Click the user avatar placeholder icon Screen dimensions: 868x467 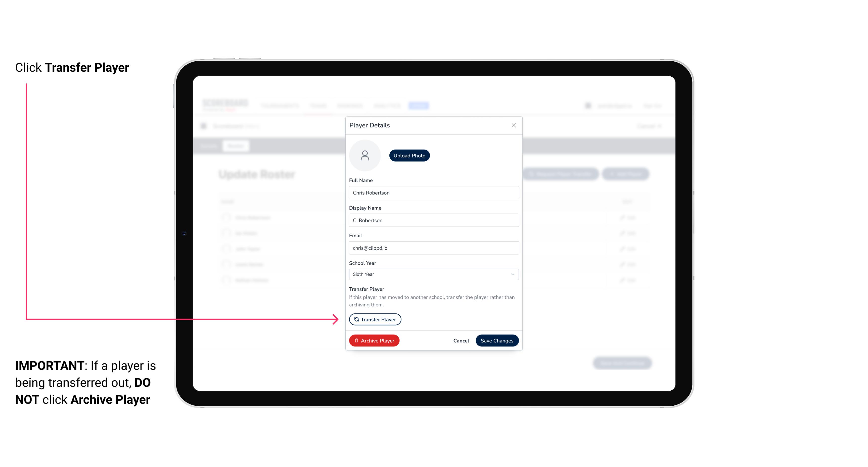[x=365, y=155]
